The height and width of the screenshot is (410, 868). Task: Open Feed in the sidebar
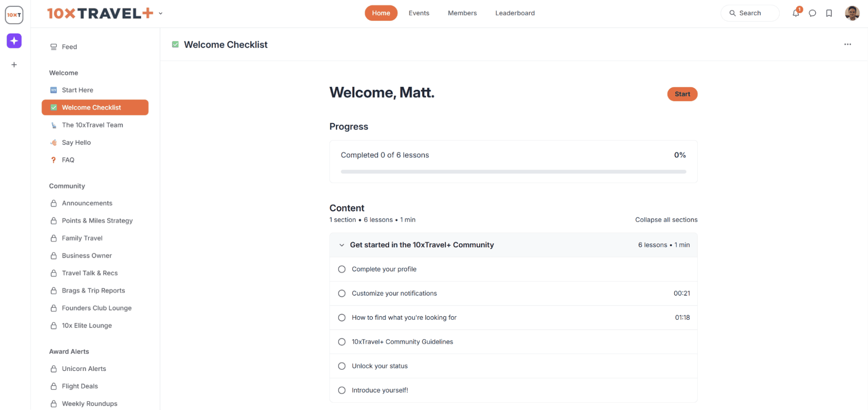coord(95,47)
